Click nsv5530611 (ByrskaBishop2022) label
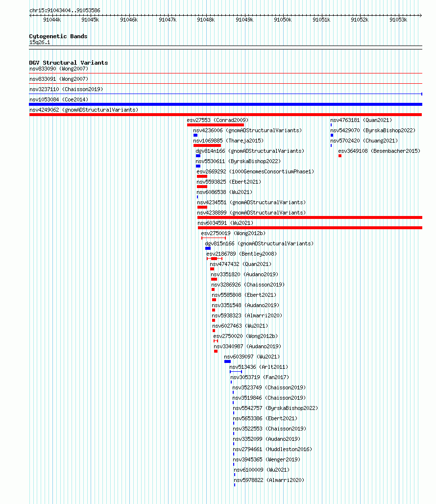 click(x=238, y=161)
